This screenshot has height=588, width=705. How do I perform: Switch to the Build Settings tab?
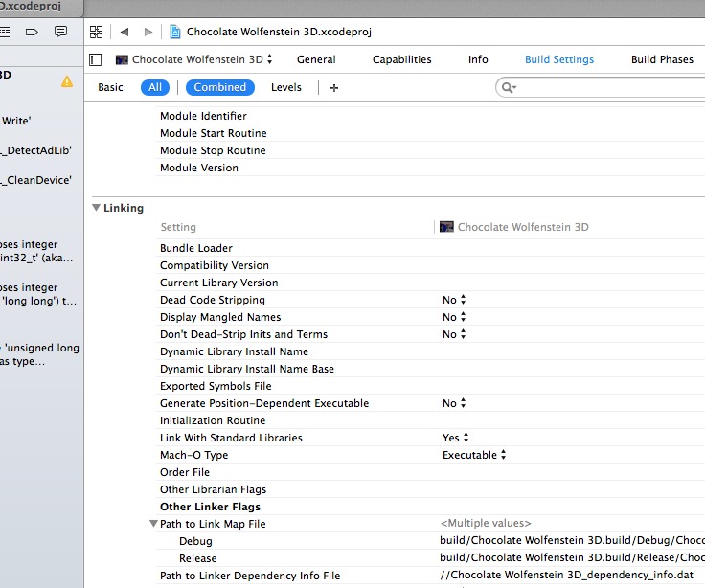tap(559, 59)
